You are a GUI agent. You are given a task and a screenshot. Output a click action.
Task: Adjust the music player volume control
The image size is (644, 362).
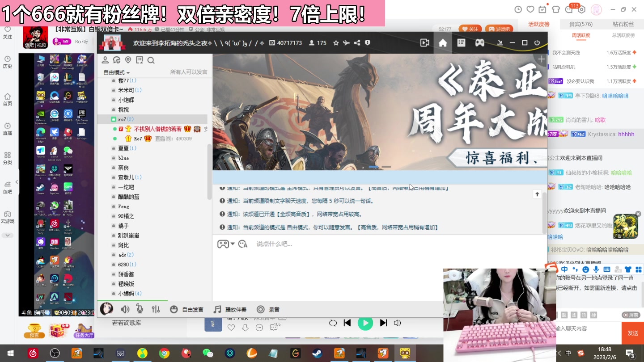point(397,323)
